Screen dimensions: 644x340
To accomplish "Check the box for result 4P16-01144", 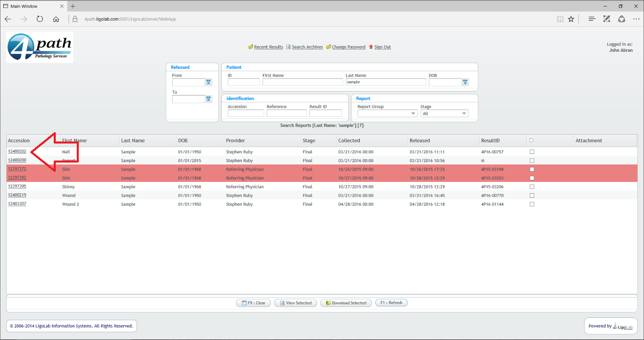I will [532, 204].
